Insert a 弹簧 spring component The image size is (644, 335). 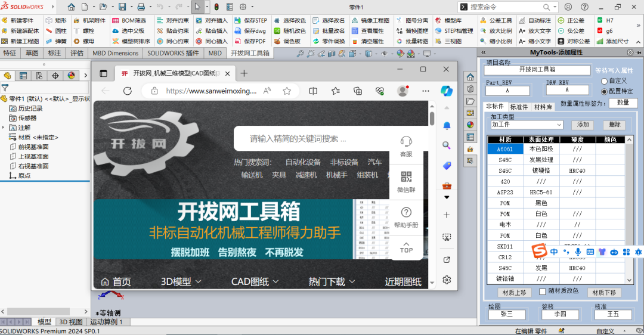point(57,41)
